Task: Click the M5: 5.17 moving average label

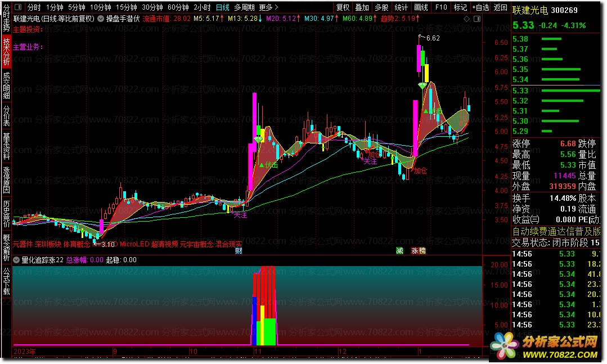Action: click(209, 18)
